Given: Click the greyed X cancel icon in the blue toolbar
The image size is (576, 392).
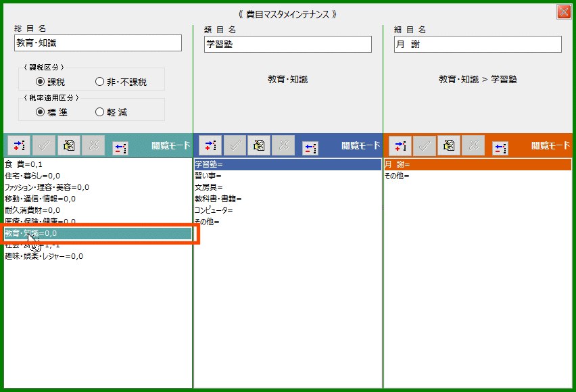Looking at the screenshot, I should [283, 145].
